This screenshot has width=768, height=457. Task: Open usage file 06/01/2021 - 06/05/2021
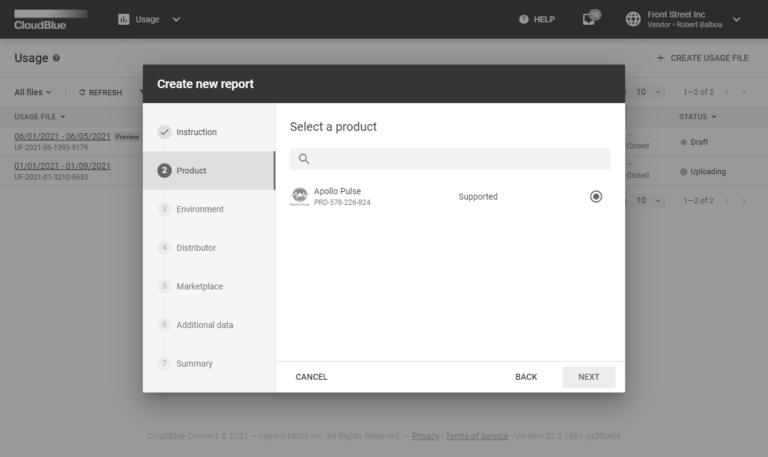[62, 136]
